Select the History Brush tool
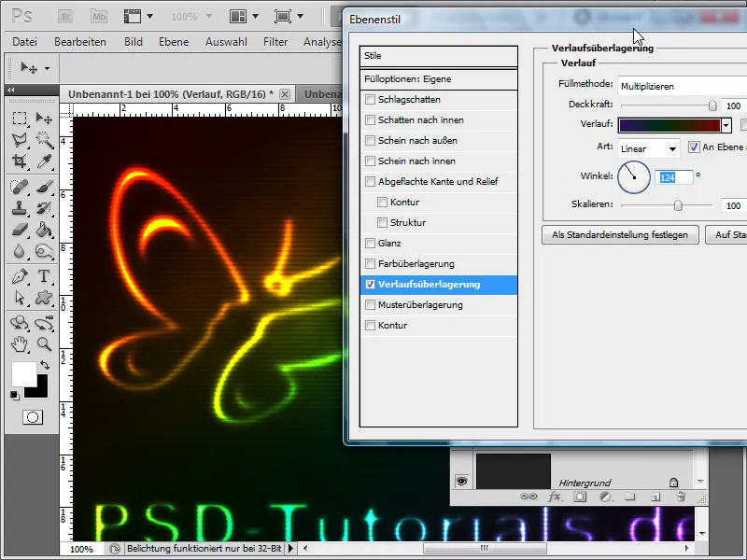The image size is (747, 560). coord(44,208)
